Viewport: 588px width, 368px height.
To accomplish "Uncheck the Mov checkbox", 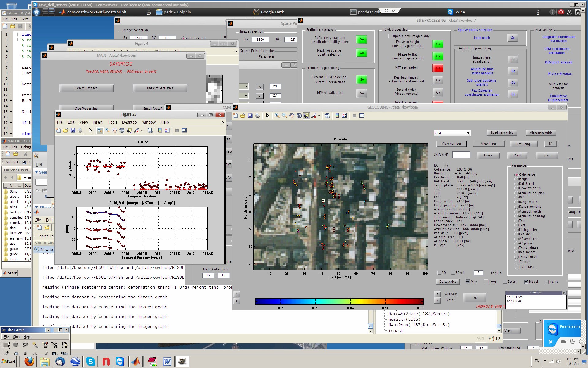I will (468, 282).
